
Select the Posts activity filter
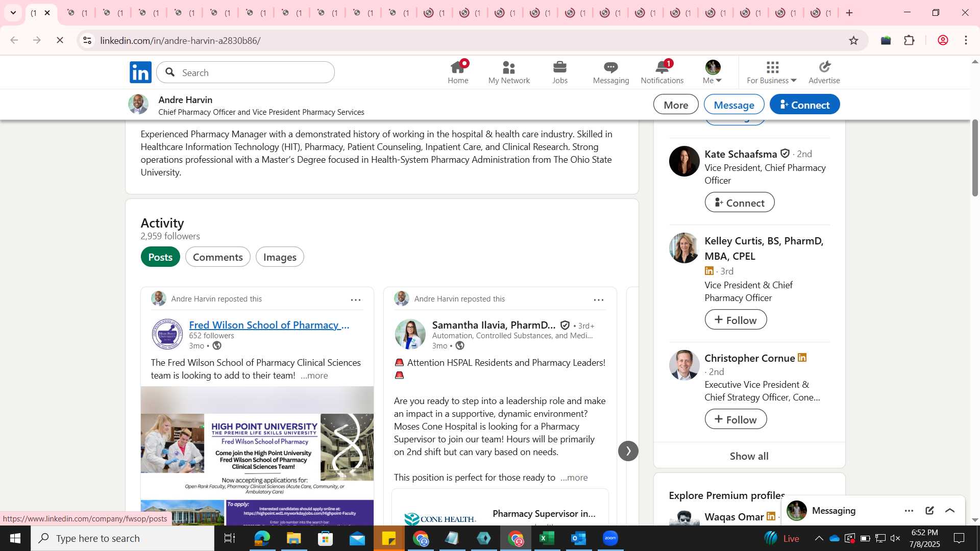(x=160, y=257)
